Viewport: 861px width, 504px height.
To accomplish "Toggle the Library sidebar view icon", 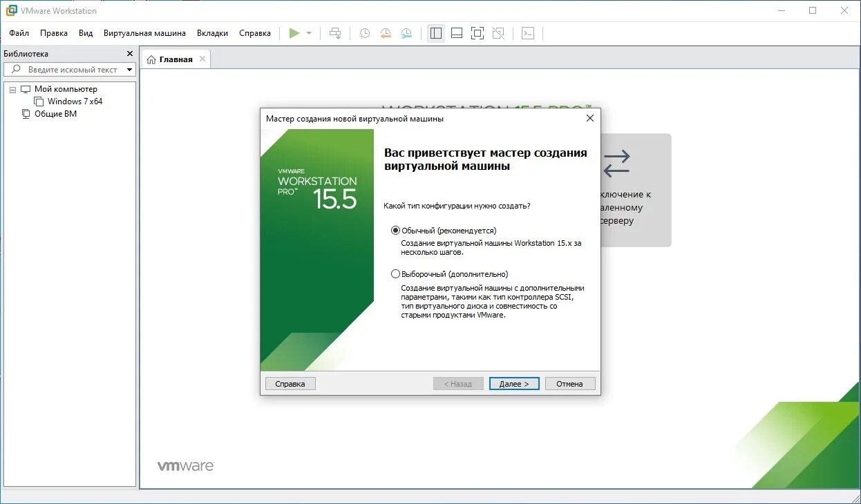I will coord(435,33).
